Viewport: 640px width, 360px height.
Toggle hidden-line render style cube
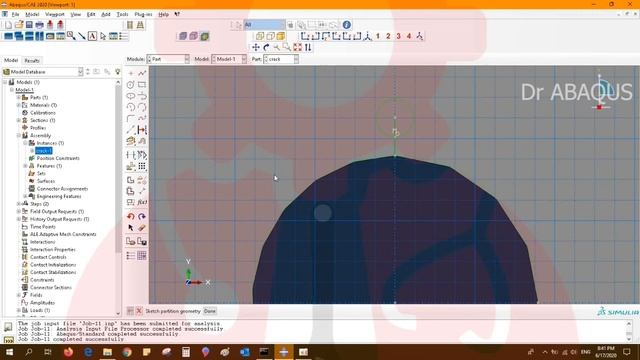click(x=270, y=36)
